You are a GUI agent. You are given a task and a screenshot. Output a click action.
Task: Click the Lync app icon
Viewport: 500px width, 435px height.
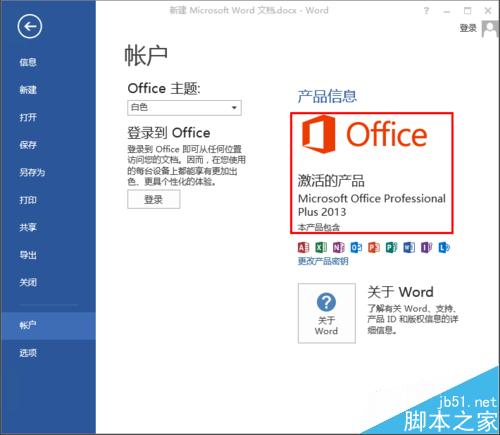pos(444,247)
